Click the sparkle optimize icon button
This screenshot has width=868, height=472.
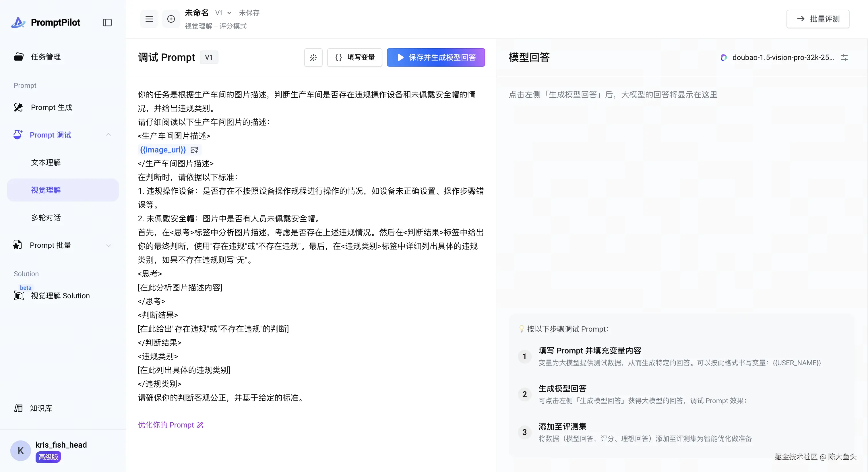click(x=313, y=58)
